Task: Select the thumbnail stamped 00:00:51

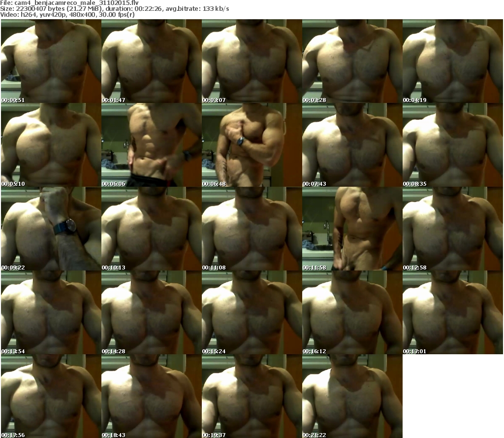Action: coord(51,61)
